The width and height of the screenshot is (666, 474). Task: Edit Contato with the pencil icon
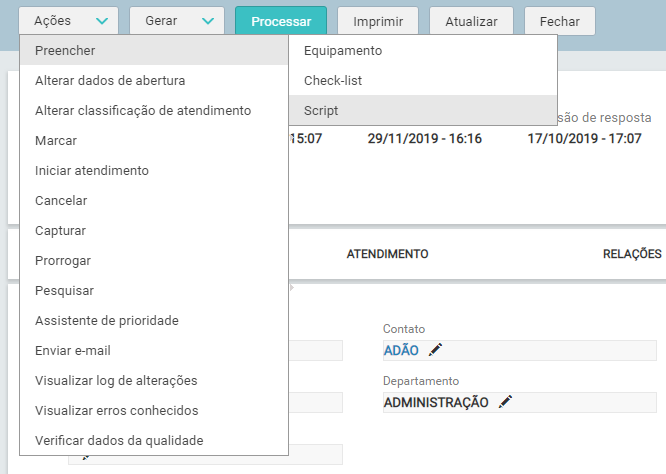[435, 350]
